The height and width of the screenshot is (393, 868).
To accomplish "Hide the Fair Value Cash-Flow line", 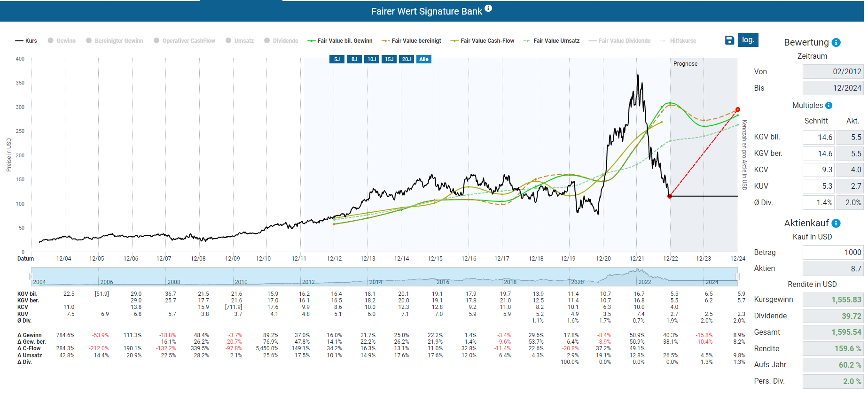I will tap(482, 41).
